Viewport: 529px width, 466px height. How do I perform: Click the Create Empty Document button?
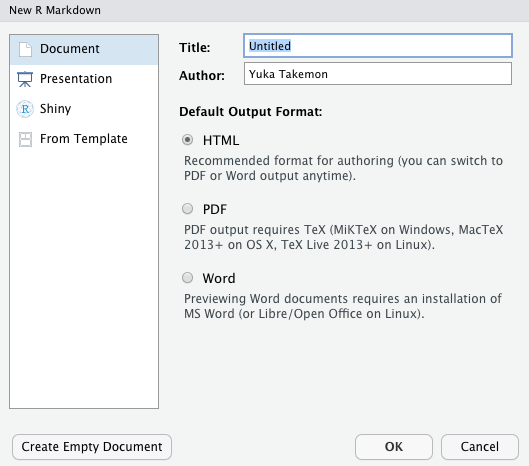tap(92, 447)
